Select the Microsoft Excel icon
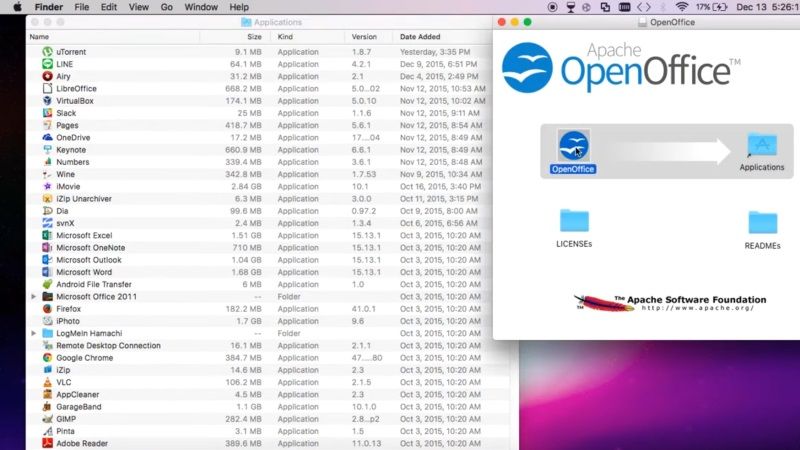800x450 pixels. tap(47, 235)
